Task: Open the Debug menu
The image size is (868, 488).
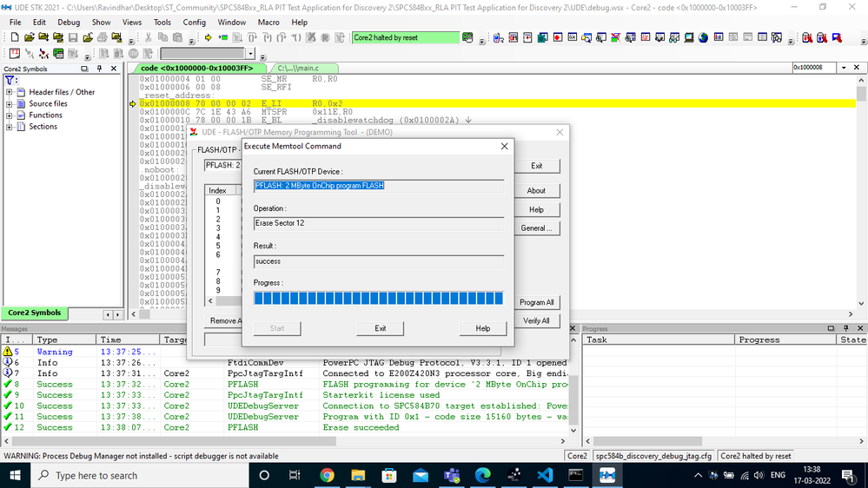Action: (69, 22)
